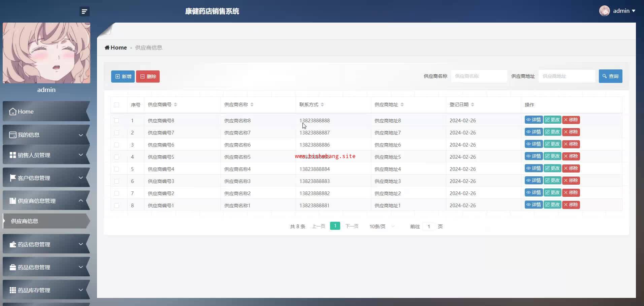The width and height of the screenshot is (644, 306).
Task: Click the blue 新增 button
Action: click(x=123, y=76)
